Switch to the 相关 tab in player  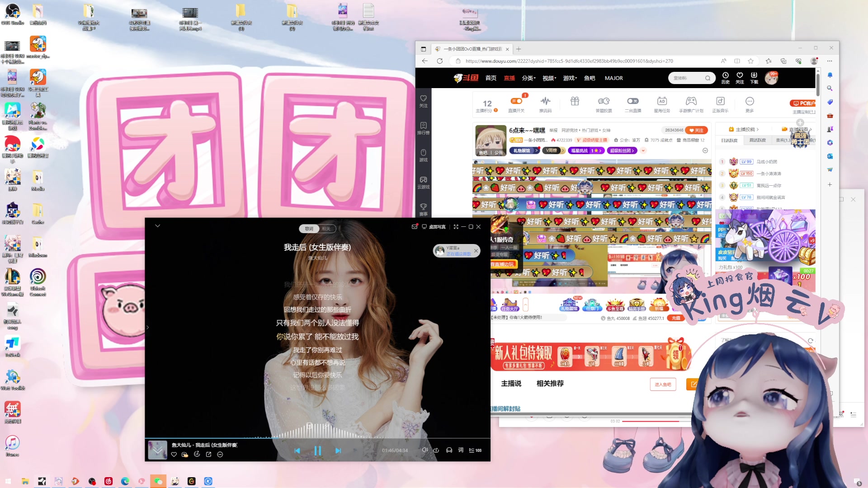(x=327, y=229)
